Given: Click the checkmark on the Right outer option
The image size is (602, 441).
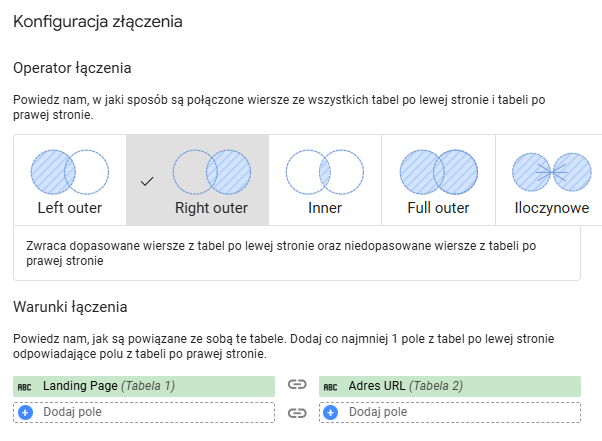Looking at the screenshot, I should [147, 180].
